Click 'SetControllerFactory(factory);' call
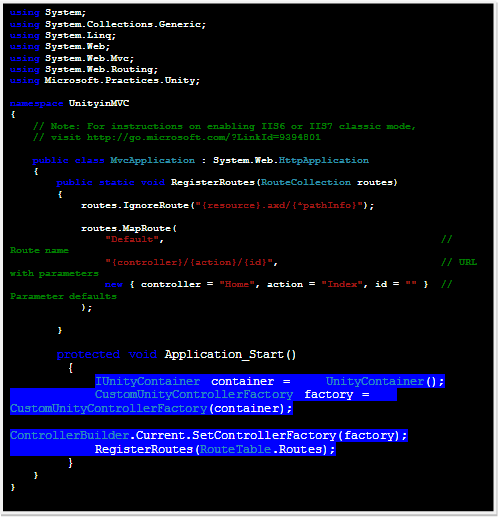Viewport: 498px width, 518px height. (300, 436)
